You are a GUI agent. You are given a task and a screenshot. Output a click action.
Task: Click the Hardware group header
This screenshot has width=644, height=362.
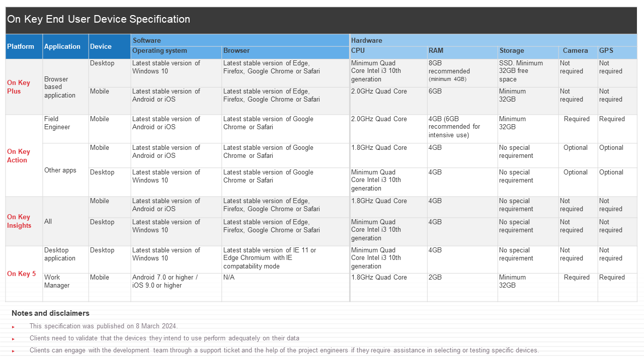[x=494, y=40]
